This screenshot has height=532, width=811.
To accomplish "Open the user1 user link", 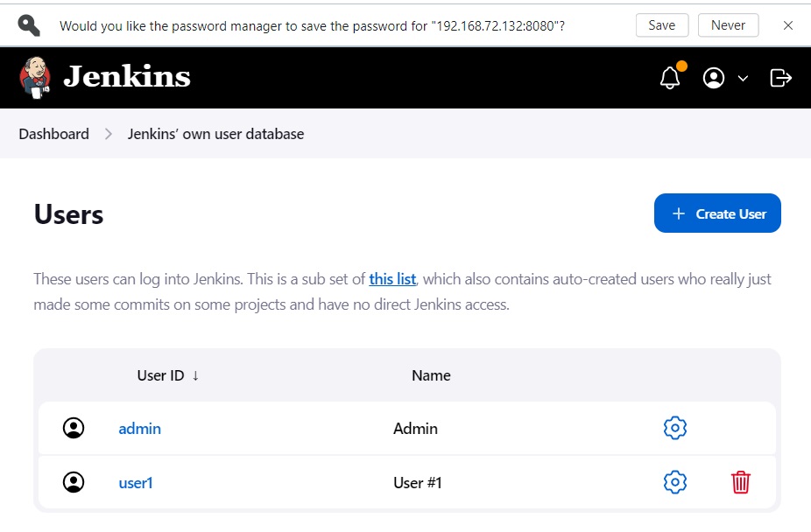I will (x=136, y=483).
